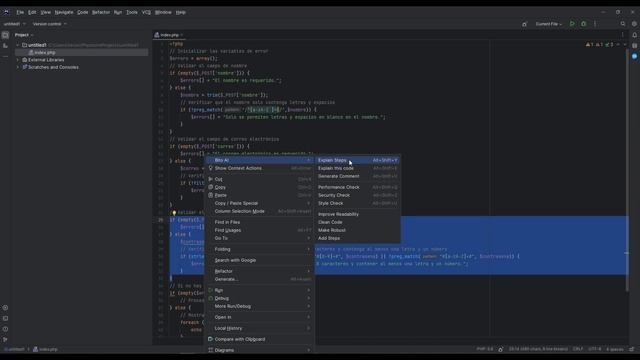Click the Services tool window icon at left
This screenshot has width=640, height=360.
click(x=5, y=308)
